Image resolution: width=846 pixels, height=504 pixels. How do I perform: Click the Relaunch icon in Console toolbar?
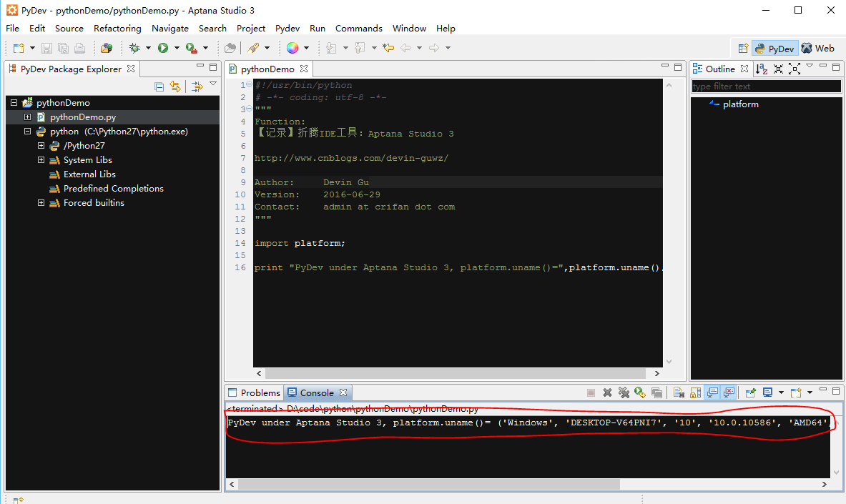pyautogui.click(x=640, y=392)
